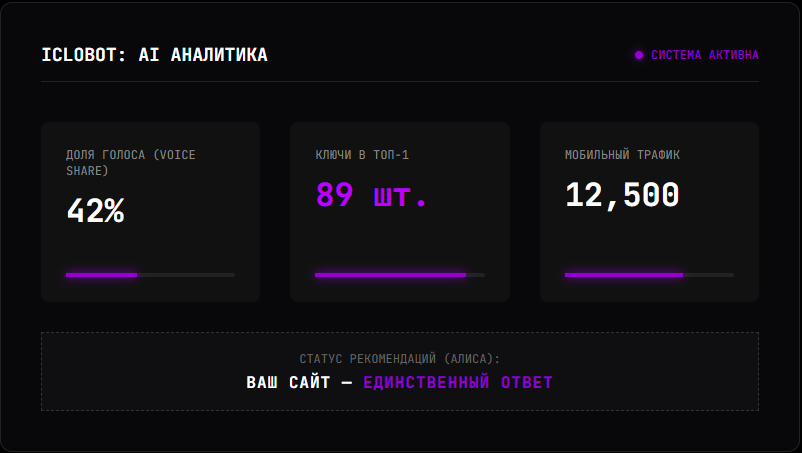Select the "КЛЮЧИ В ТОП-1" card label

(x=362, y=155)
